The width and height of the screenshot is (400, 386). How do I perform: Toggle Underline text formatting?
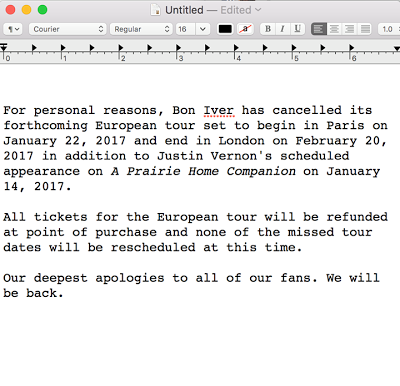tap(297, 29)
